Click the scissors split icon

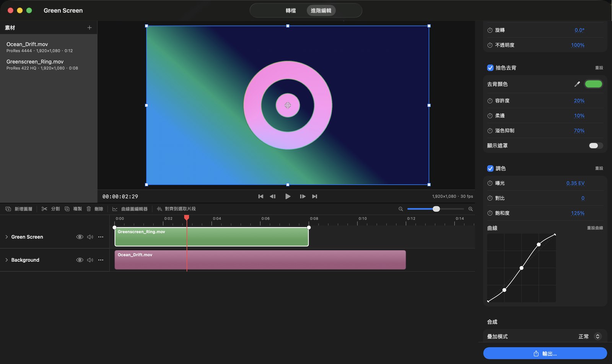[x=44, y=209]
